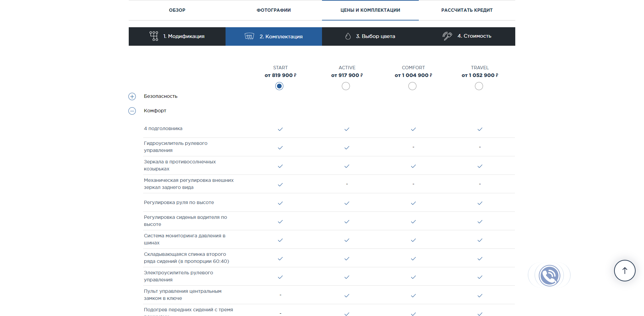Open the Обзор tab
The image size is (644, 316).
(177, 10)
